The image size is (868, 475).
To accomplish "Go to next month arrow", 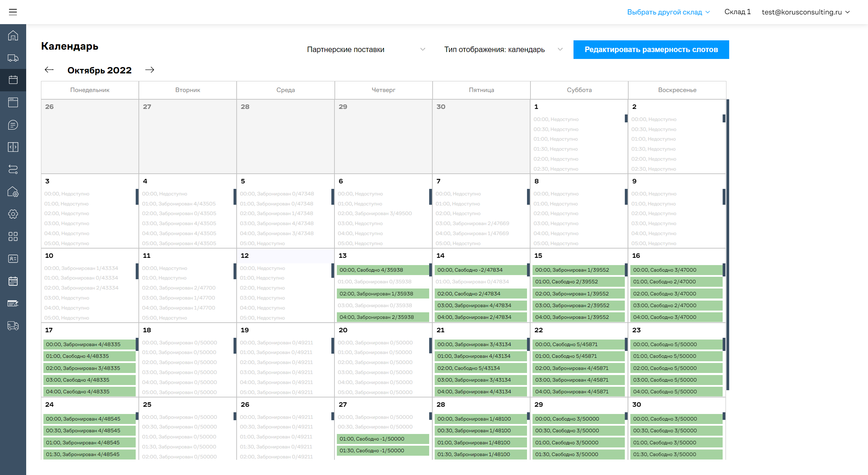I will pyautogui.click(x=149, y=70).
